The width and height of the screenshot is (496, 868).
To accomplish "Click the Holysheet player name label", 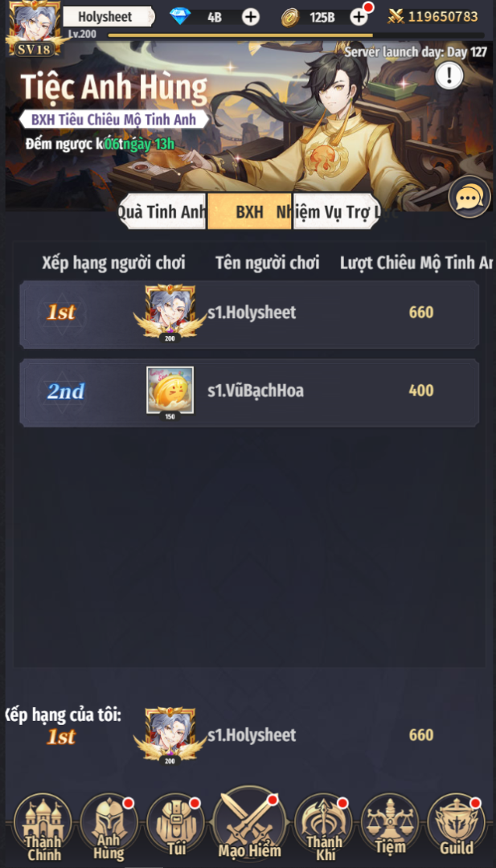I will point(108,17).
